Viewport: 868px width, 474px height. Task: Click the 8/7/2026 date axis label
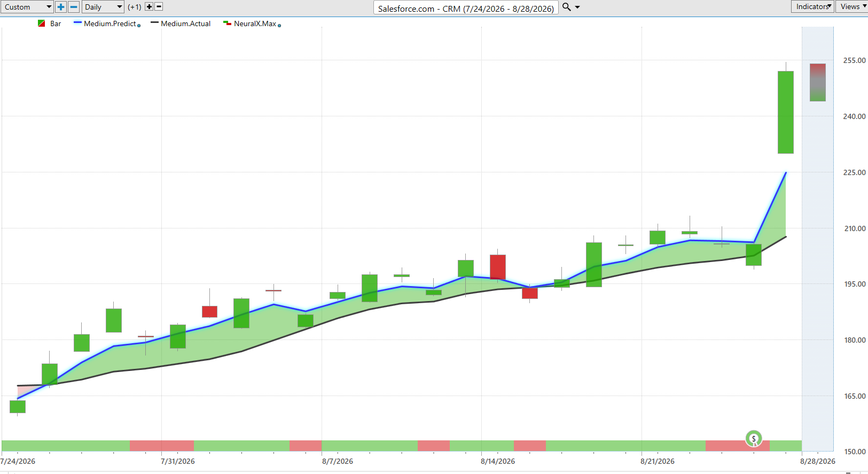coord(338,461)
